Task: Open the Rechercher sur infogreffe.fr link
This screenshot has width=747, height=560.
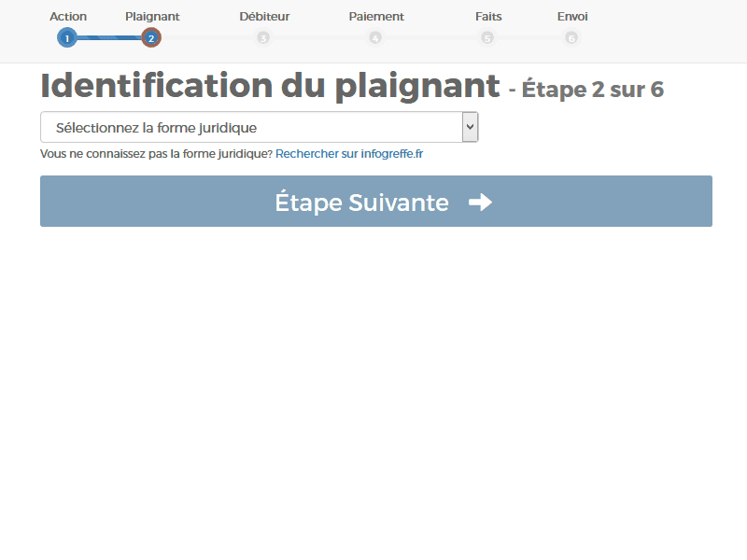Action: pyautogui.click(x=349, y=153)
